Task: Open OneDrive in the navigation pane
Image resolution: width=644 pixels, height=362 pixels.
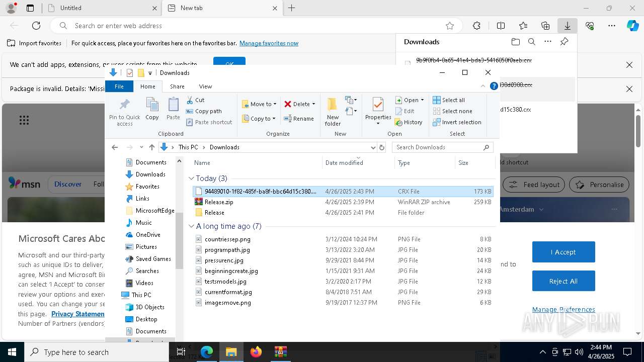Action: tap(148, 235)
